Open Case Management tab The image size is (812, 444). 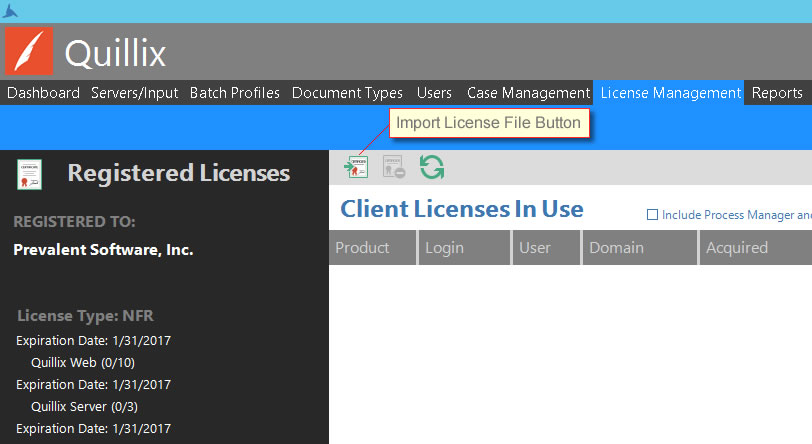(x=528, y=93)
